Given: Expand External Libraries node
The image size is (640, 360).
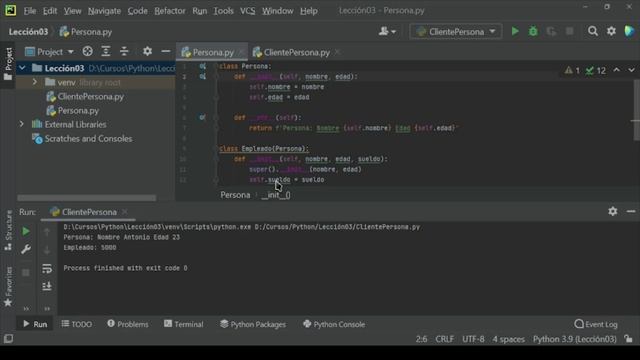Looking at the screenshot, I should click(22, 124).
